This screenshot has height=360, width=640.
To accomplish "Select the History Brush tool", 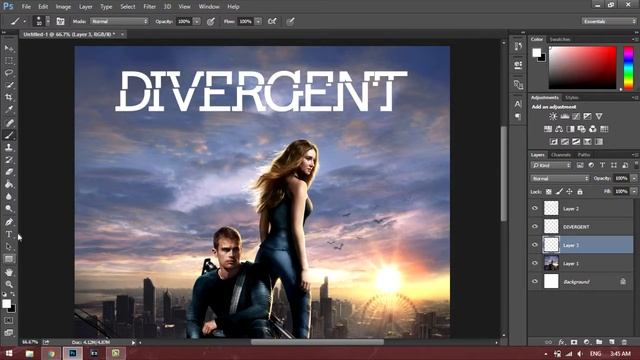I will click(x=9, y=160).
